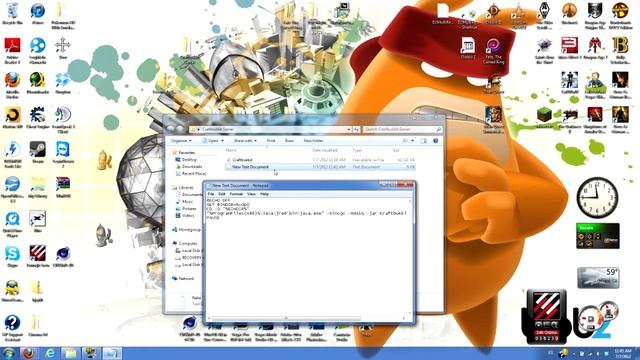Open Desktop in Favorites sidebar

[x=189, y=160]
